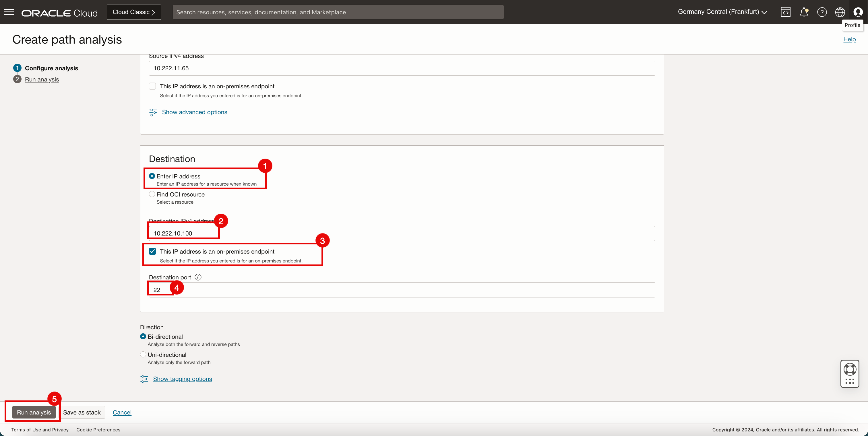Viewport: 868px width, 436px height.
Task: Expand the region selector Germany Central (Frankfurt)
Action: coord(722,12)
